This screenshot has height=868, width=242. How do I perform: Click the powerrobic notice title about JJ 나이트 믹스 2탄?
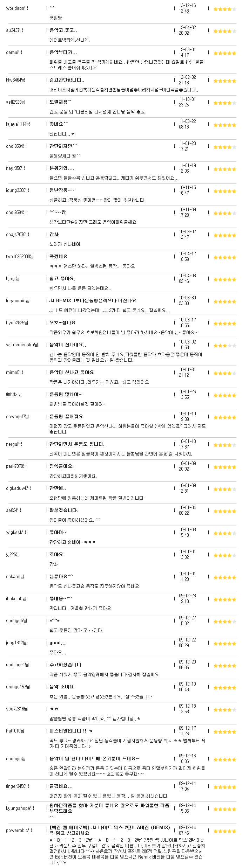click(110, 830)
